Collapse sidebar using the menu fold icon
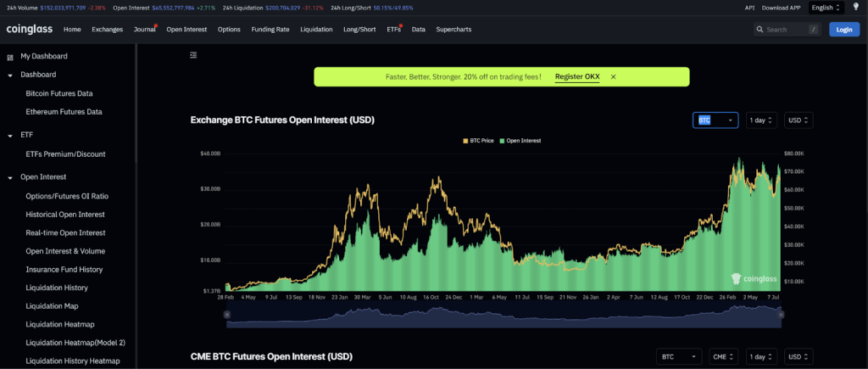868x369 pixels. [x=193, y=55]
